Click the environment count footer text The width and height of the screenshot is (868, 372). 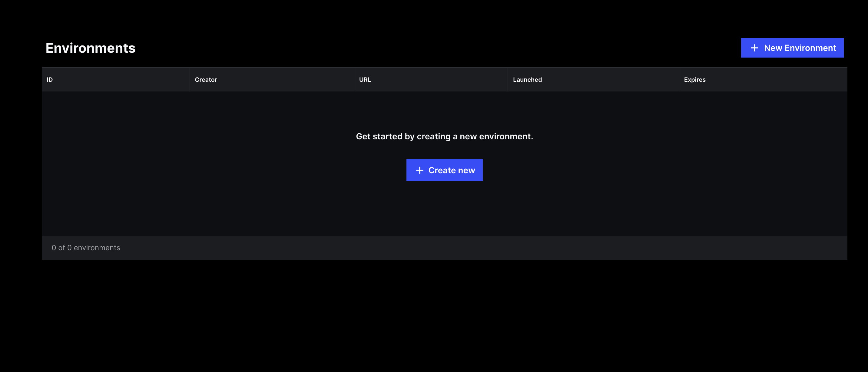(x=86, y=248)
